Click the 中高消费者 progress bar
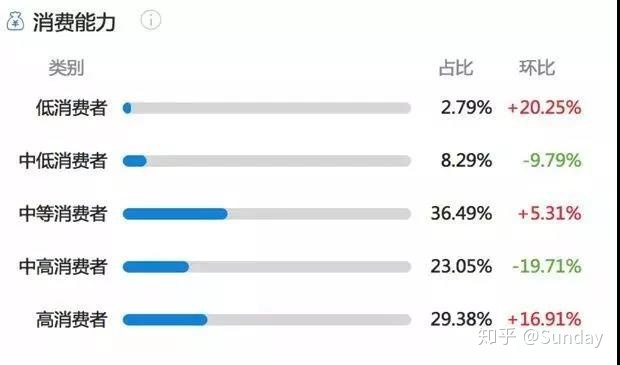 click(267, 267)
